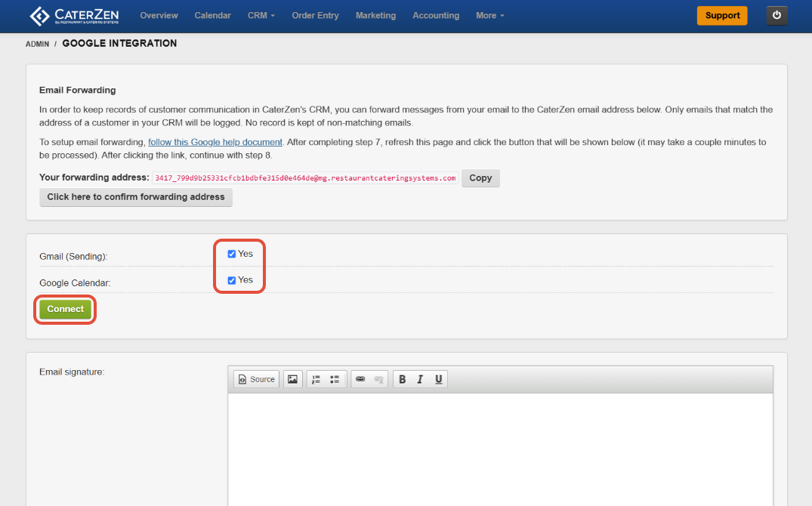Switch editor to Source view
Image resolution: width=812 pixels, height=506 pixels.
coord(256,379)
